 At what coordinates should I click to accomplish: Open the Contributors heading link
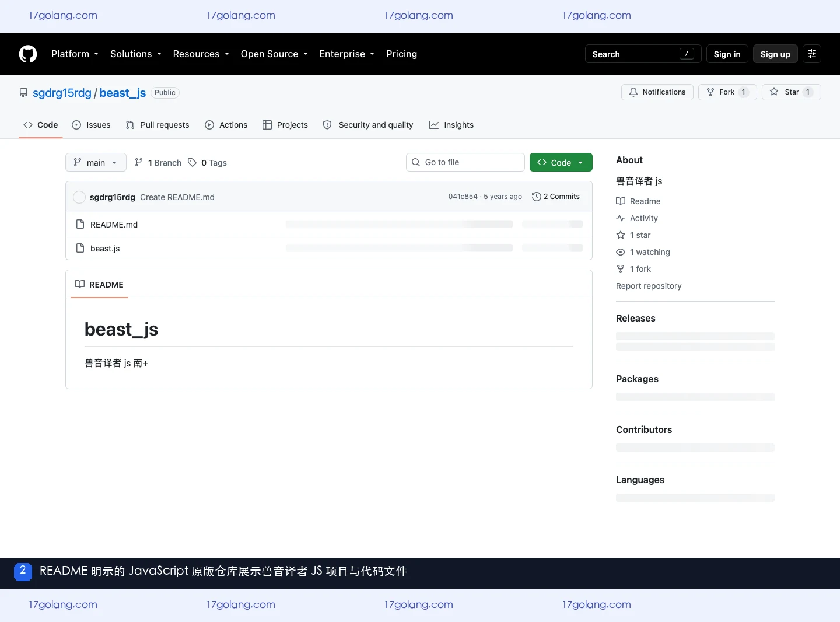click(644, 429)
